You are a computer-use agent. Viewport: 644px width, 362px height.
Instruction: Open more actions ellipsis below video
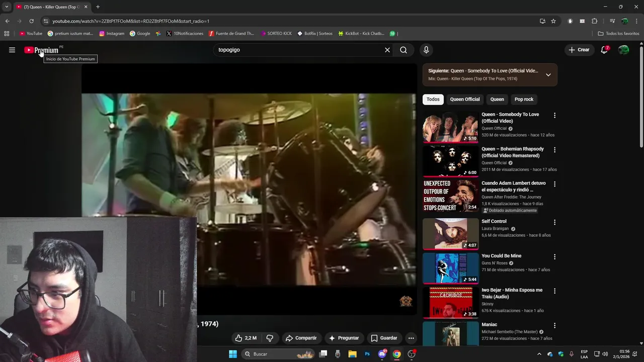click(x=411, y=338)
